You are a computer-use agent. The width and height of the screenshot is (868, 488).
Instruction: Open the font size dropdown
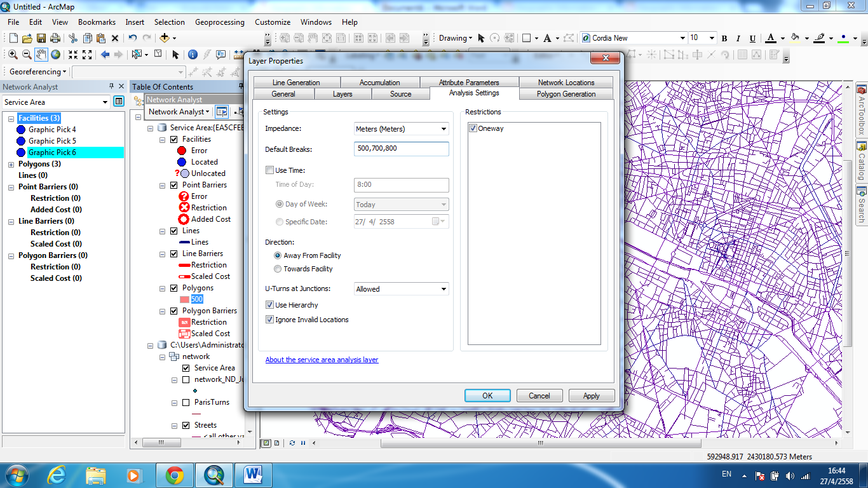[x=712, y=38]
